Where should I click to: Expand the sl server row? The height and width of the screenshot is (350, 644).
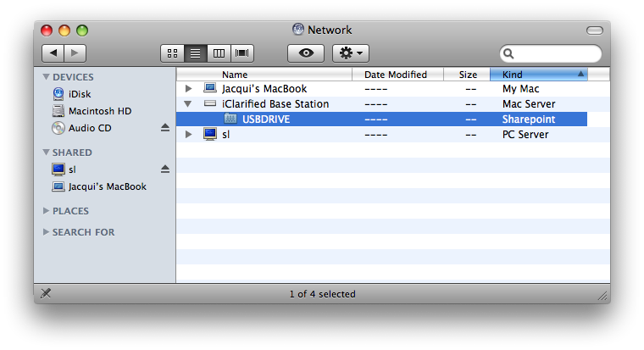(x=189, y=135)
